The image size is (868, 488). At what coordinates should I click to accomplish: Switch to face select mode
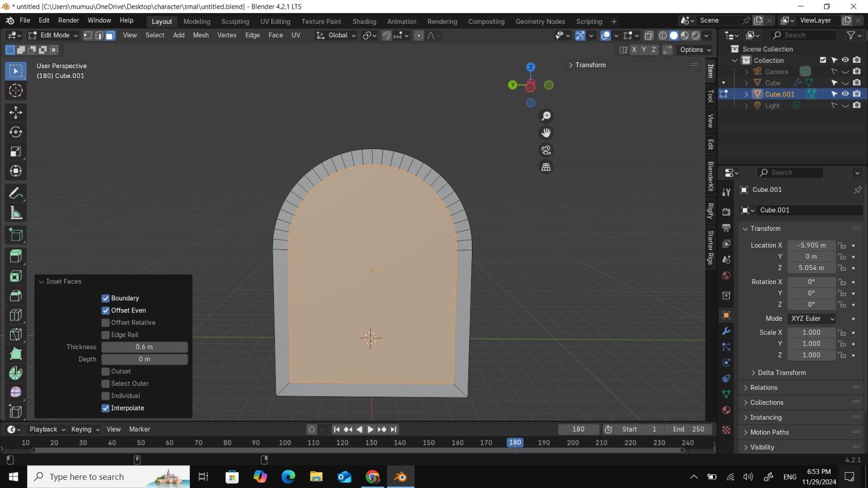(x=110, y=35)
